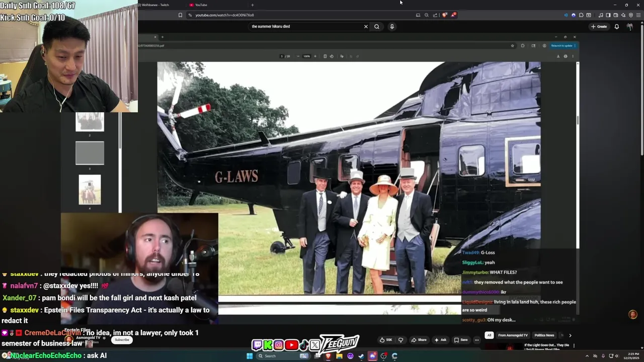Open the Brave shields lion icon
Viewport: 644px width, 362px height.
click(445, 15)
